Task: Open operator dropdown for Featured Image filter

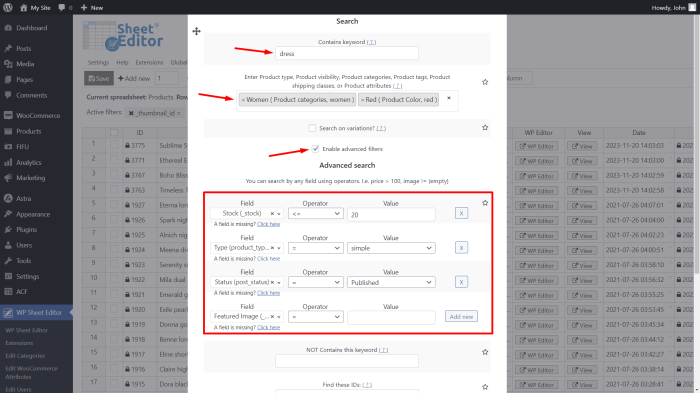Action: (x=316, y=317)
